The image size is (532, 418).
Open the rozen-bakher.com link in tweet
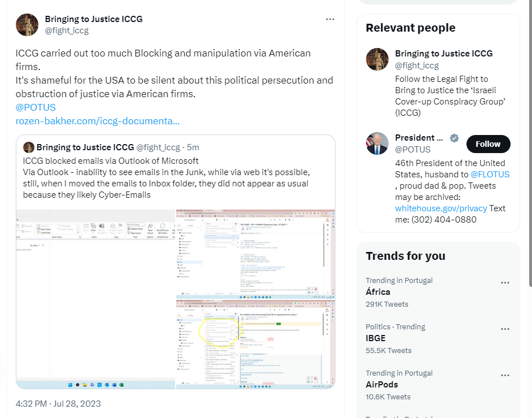[x=98, y=121]
